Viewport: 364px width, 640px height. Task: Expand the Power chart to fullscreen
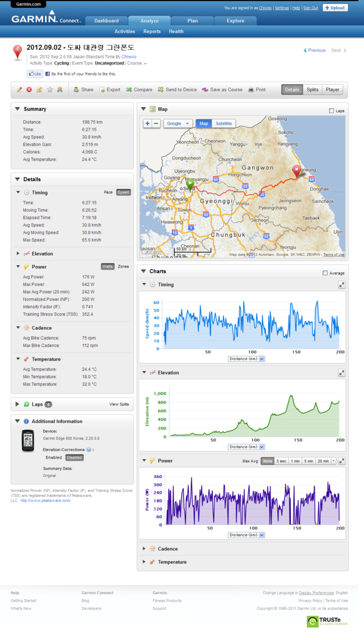342,461
